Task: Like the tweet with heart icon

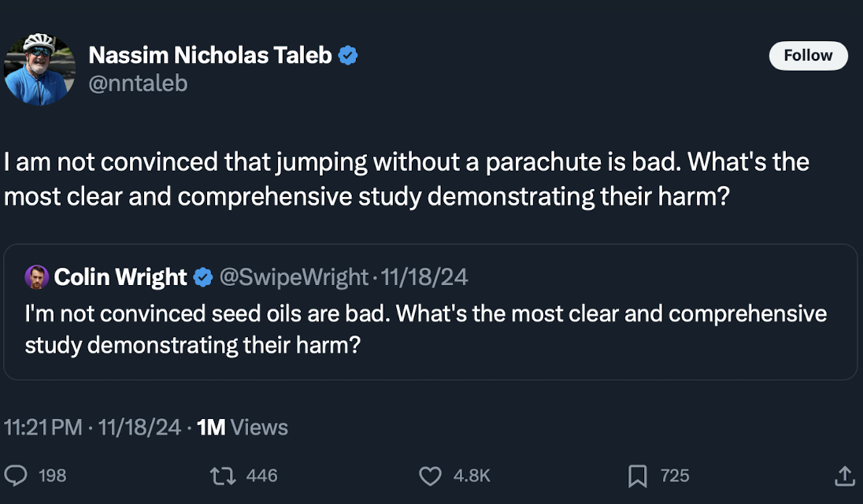Action: pyautogui.click(x=429, y=475)
